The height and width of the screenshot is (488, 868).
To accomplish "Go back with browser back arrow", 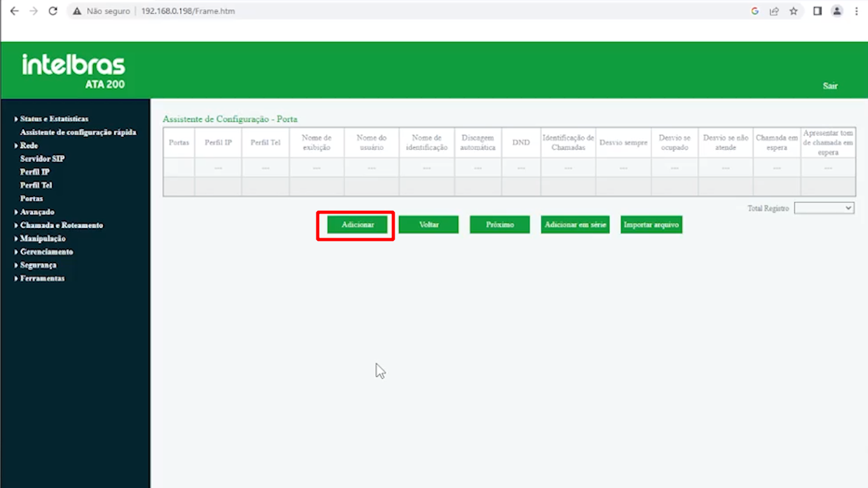I will click(x=14, y=11).
